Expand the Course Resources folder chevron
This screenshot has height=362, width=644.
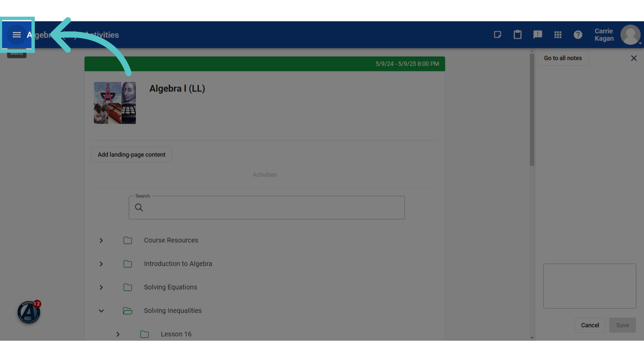(101, 240)
